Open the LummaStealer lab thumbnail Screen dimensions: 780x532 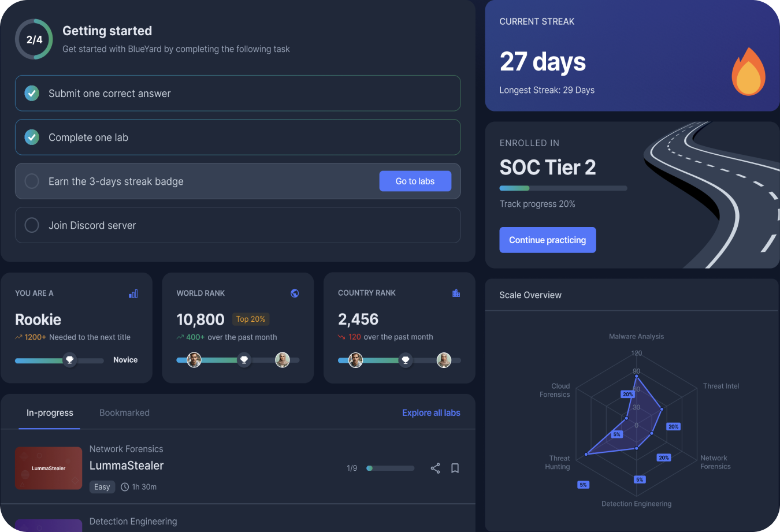(49, 468)
